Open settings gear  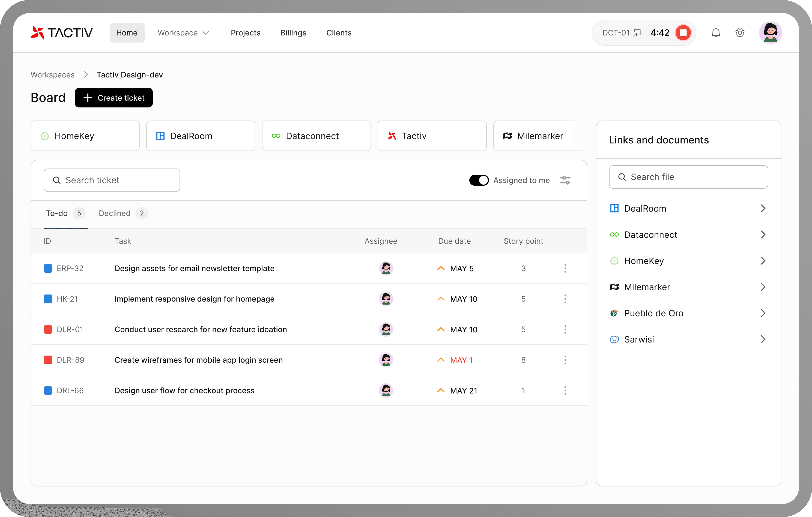740,33
